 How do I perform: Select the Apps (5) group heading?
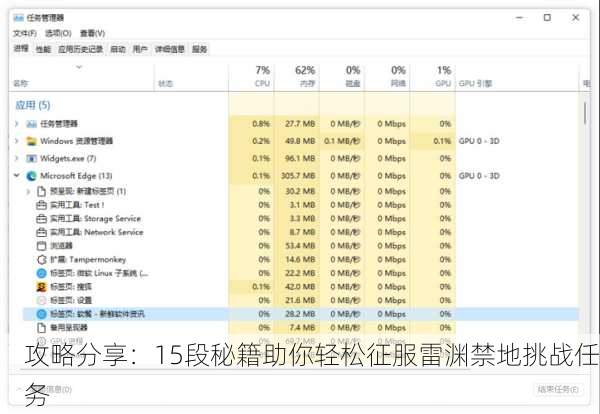(x=33, y=105)
